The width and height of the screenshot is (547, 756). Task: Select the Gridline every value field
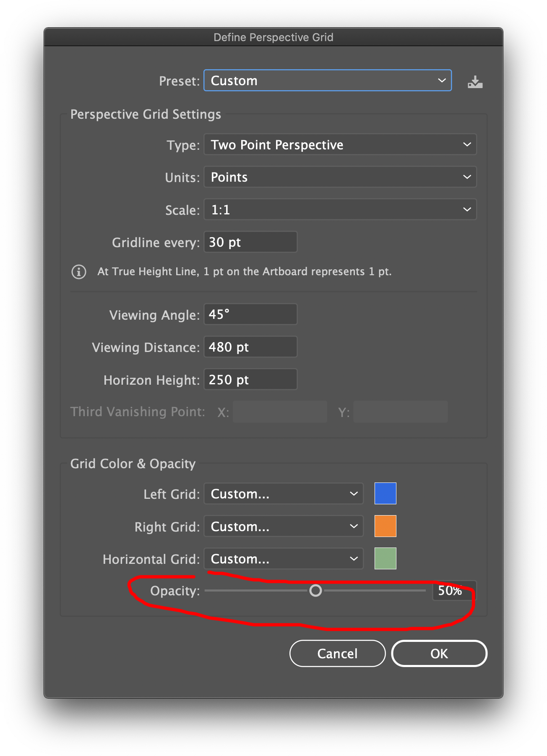pyautogui.click(x=250, y=242)
